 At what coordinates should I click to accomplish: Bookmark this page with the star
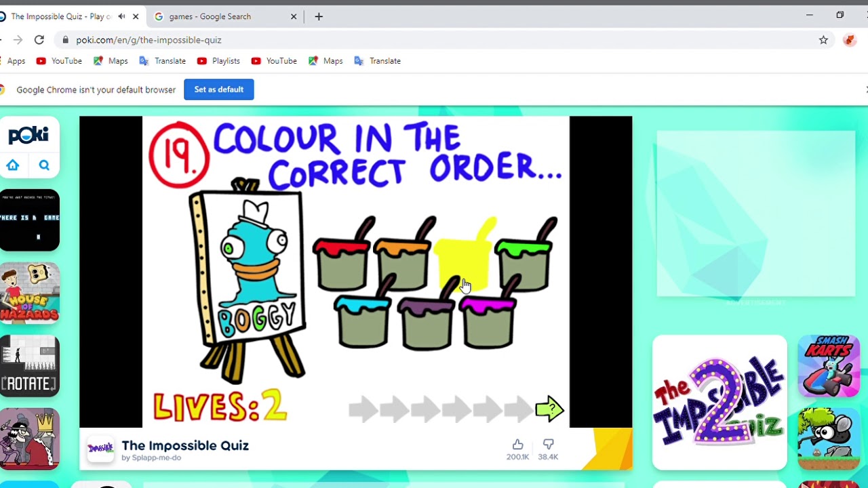click(823, 40)
